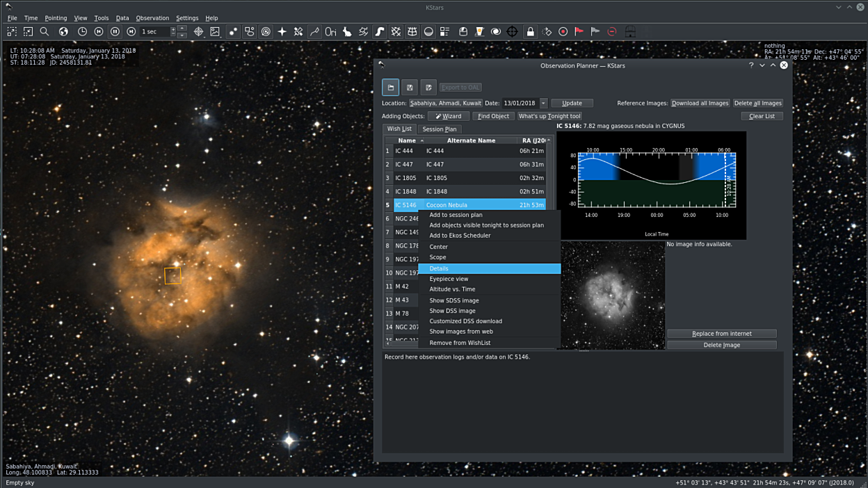Toggle constellation names 'Ori' display
Image resolution: width=868 pixels, height=488 pixels.
click(330, 31)
